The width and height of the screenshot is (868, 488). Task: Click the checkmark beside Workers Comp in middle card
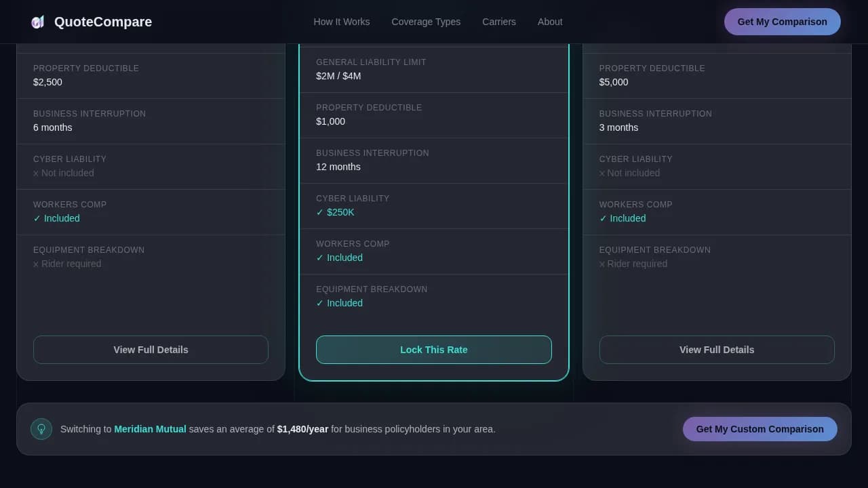tap(319, 258)
